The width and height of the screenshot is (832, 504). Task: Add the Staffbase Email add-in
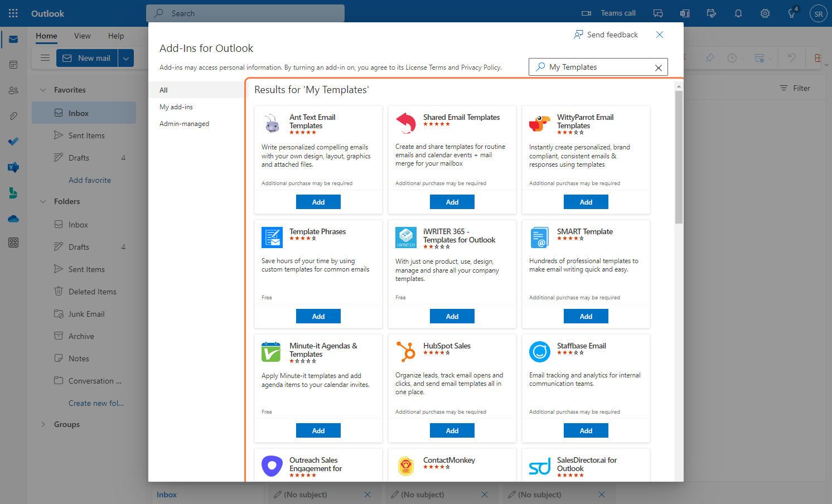[x=586, y=430]
